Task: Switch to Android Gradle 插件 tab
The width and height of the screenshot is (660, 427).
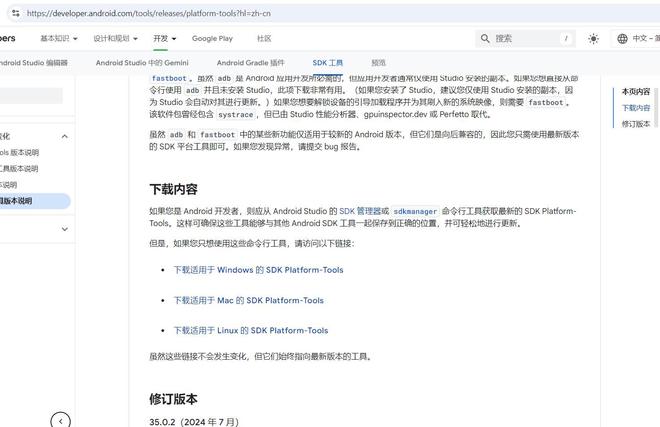Action: point(251,63)
